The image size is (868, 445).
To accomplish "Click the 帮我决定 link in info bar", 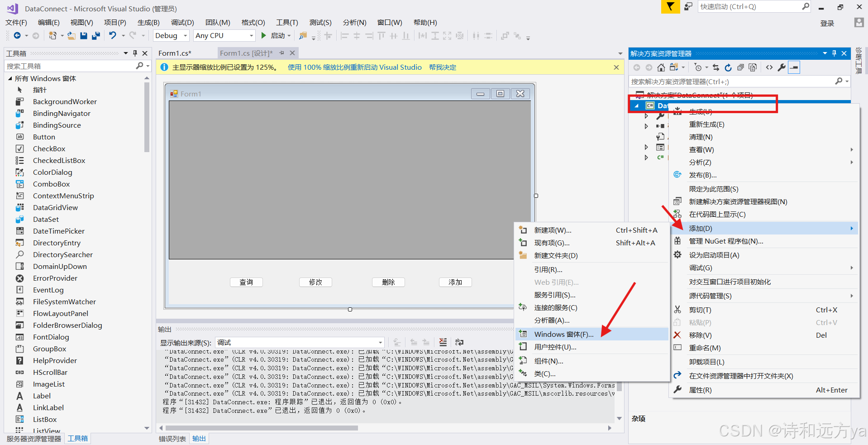I will pos(443,67).
